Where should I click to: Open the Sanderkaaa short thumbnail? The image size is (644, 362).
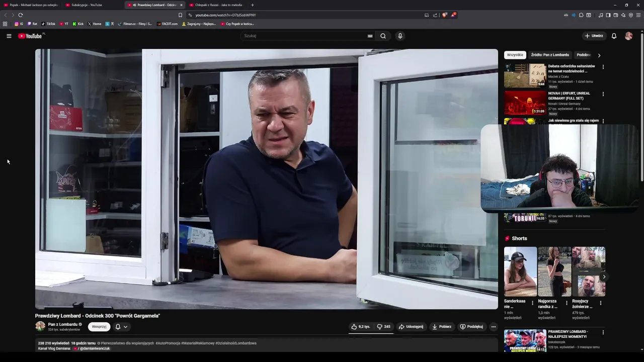click(520, 271)
